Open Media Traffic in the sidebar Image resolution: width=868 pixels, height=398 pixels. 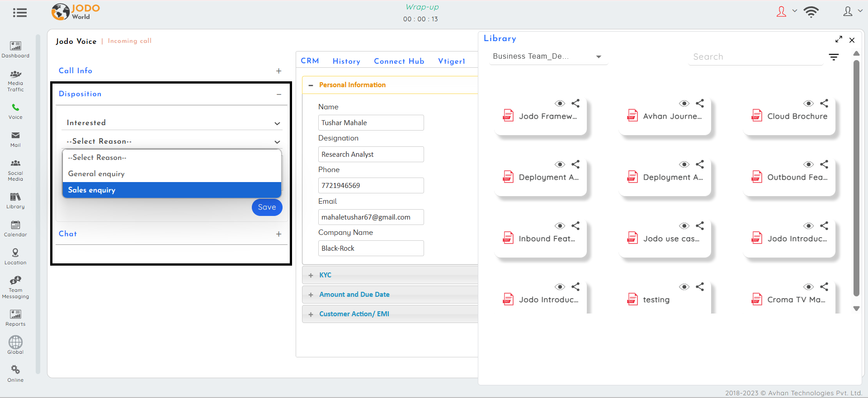[15, 81]
